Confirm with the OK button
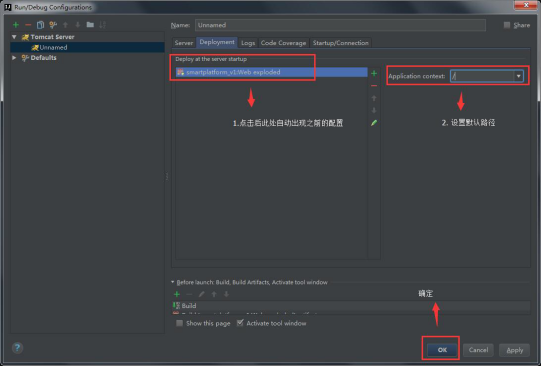This screenshot has height=367, width=542. 442,350
